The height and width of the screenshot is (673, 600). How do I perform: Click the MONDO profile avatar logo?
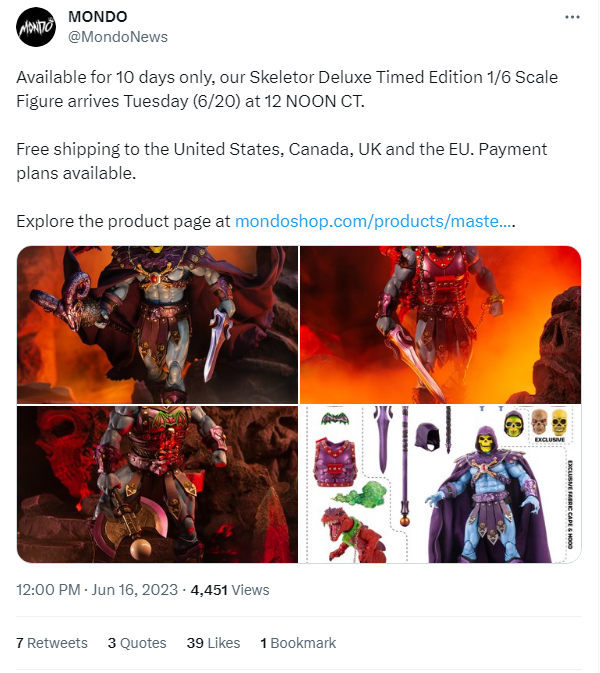click(x=36, y=27)
